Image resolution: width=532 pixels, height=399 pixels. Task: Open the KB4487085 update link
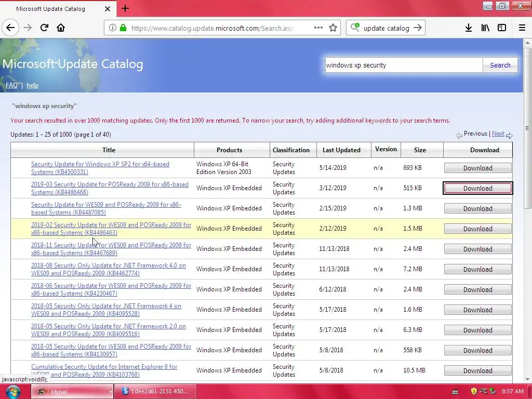coord(106,209)
